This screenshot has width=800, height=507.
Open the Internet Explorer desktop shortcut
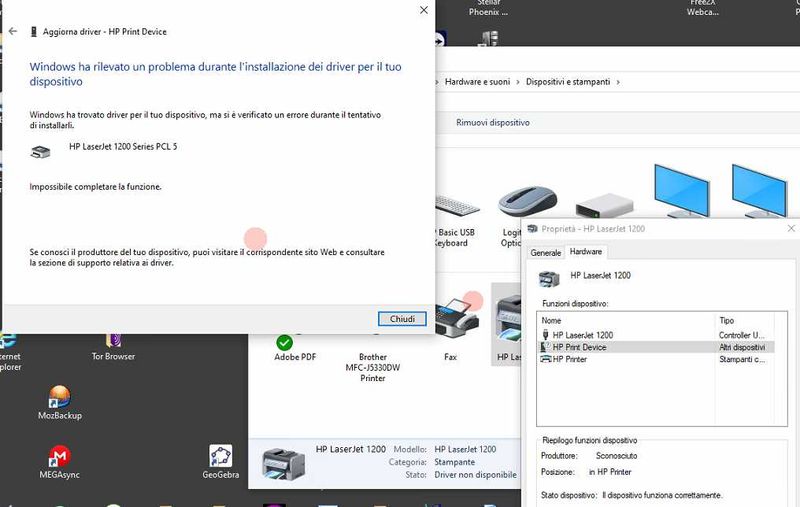pos(9,352)
